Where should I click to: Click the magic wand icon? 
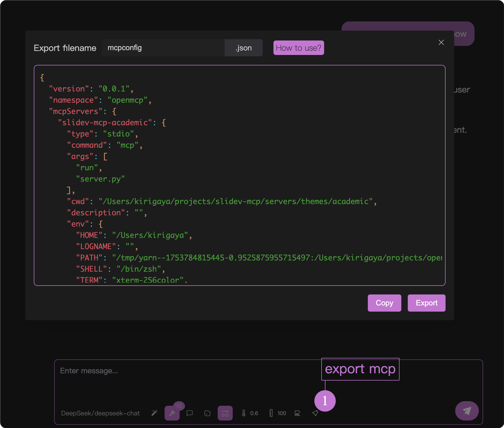tap(154, 413)
